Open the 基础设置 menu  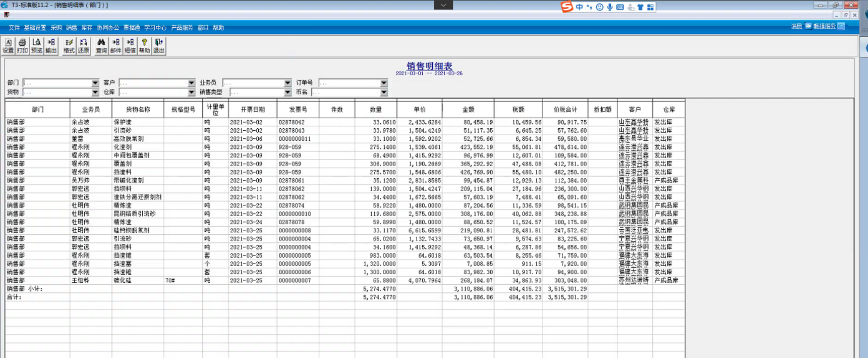pos(35,28)
